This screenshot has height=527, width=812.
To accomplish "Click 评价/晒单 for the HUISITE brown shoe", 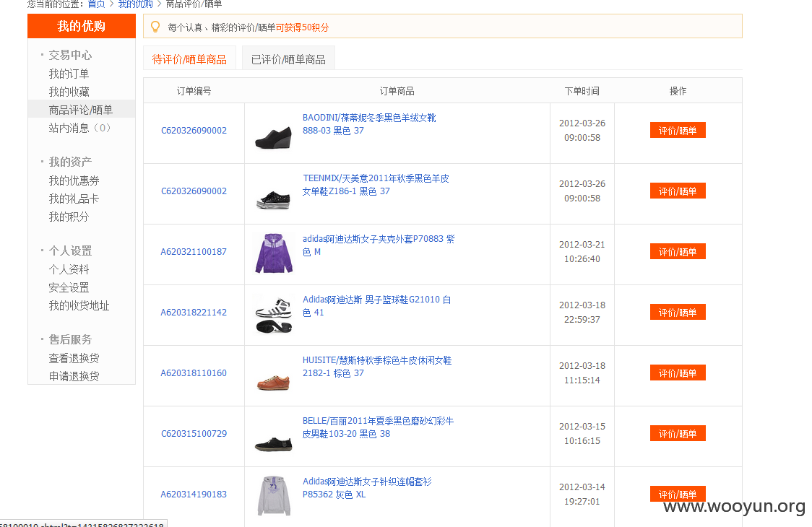I will [x=678, y=373].
